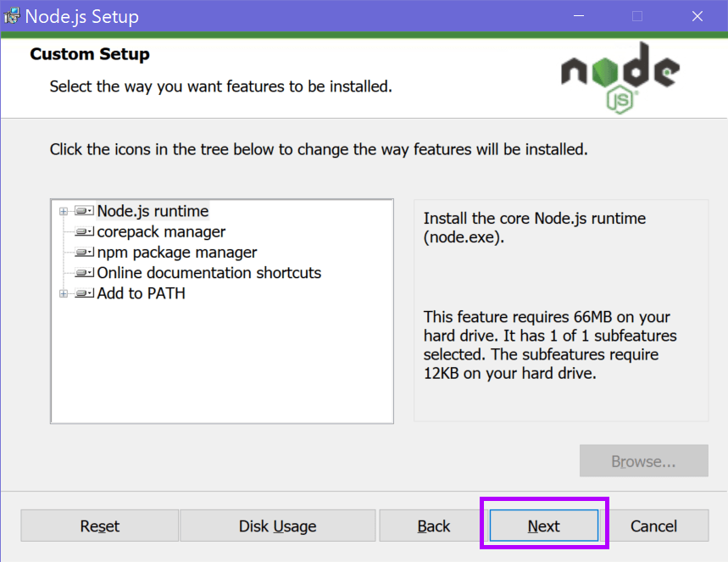728x562 pixels.
Task: Minimize the Node.js Setup window
Action: click(579, 16)
